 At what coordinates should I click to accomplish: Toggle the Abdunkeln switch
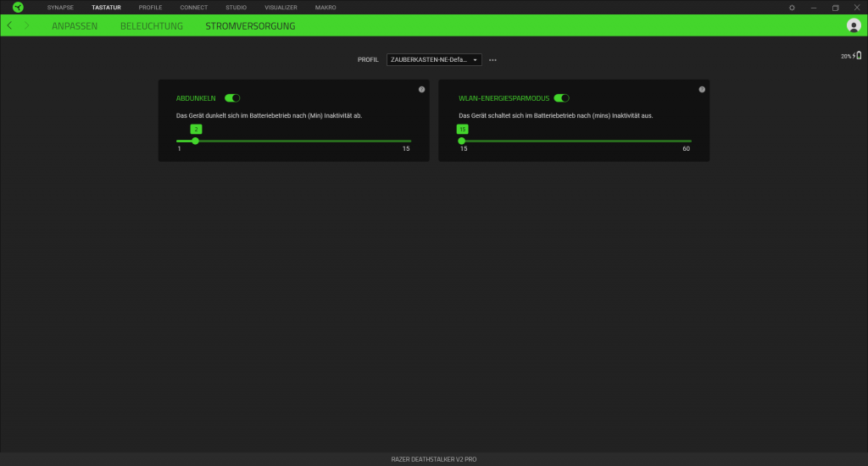click(232, 98)
